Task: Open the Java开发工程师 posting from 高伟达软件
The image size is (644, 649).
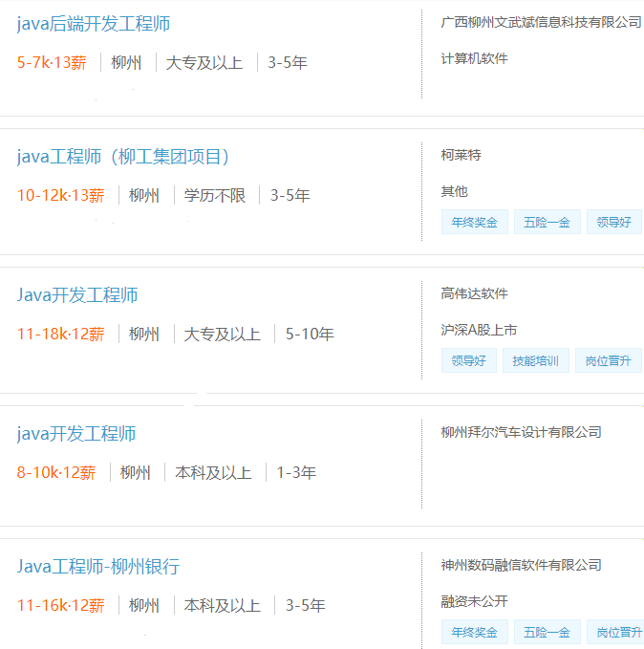Action: click(77, 295)
